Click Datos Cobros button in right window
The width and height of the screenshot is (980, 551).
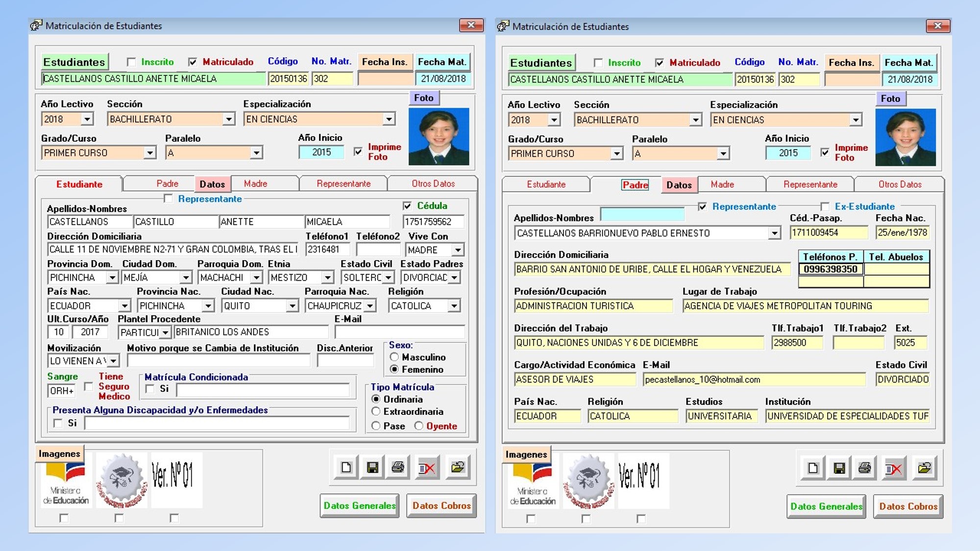908,506
